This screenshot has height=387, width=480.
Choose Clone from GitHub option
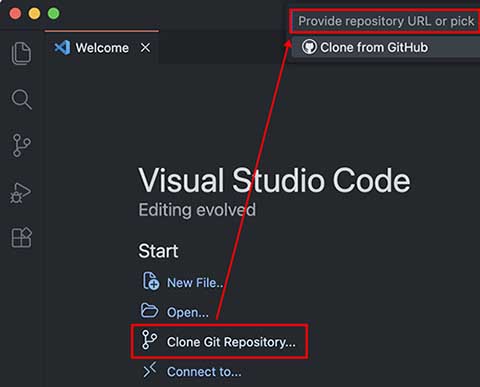386,47
